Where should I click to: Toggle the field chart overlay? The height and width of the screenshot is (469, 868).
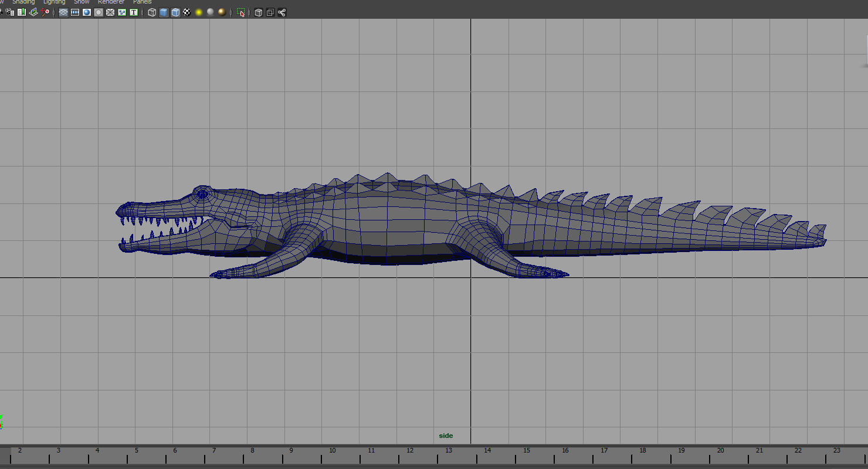(x=110, y=12)
